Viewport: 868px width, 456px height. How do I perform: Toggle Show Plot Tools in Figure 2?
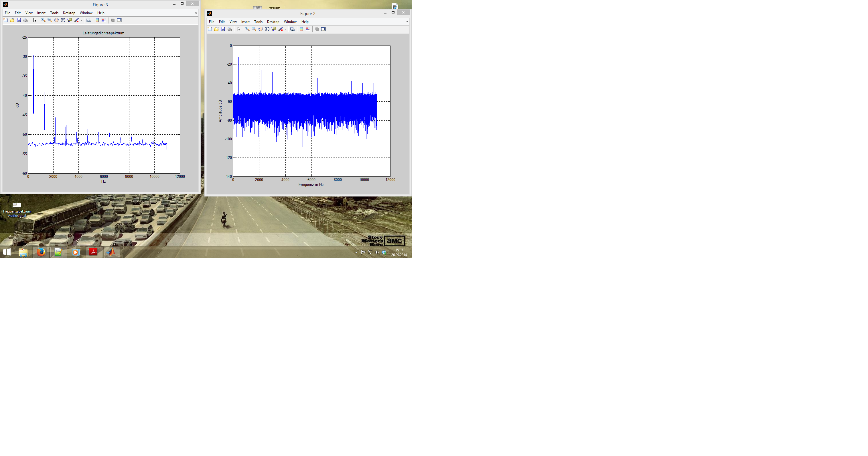(323, 29)
